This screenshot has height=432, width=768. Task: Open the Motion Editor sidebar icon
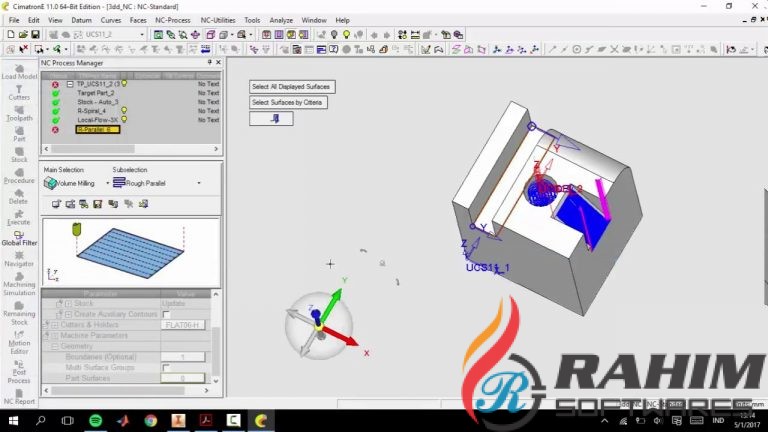19,342
